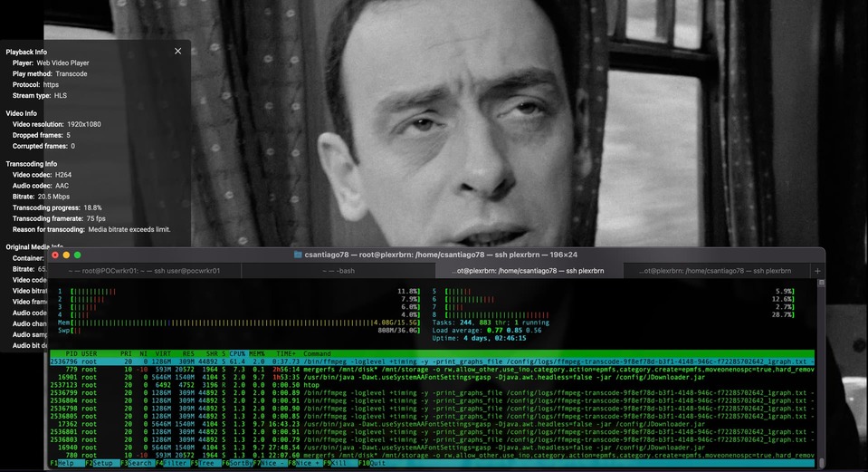Image resolution: width=868 pixels, height=472 pixels.
Task: Click Play method: Transcode text
Action: 50,73
